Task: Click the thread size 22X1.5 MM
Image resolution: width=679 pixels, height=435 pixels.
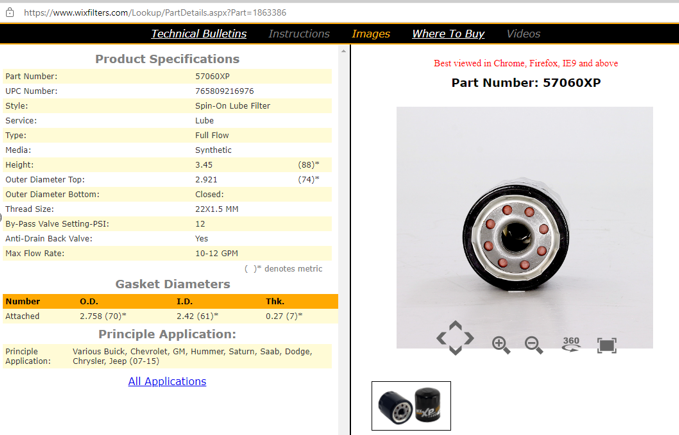Action: (x=217, y=209)
